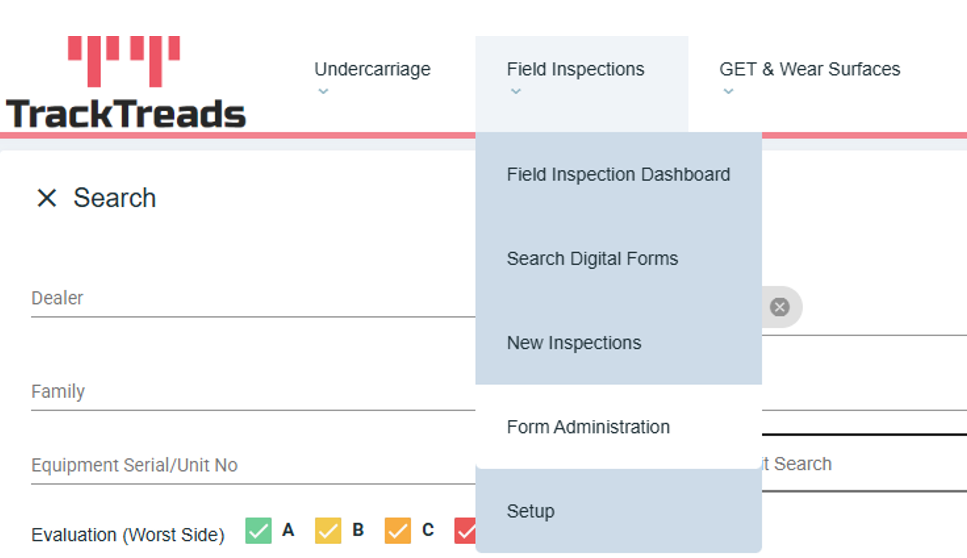Click Equipment Serial/Unit No field
Image resolution: width=967 pixels, height=558 pixels.
coord(250,465)
